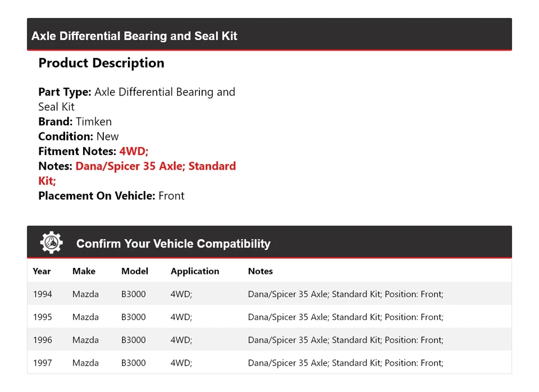Click the Placement On Vehicle: Front line
This screenshot has width=539, height=392.
111,196
